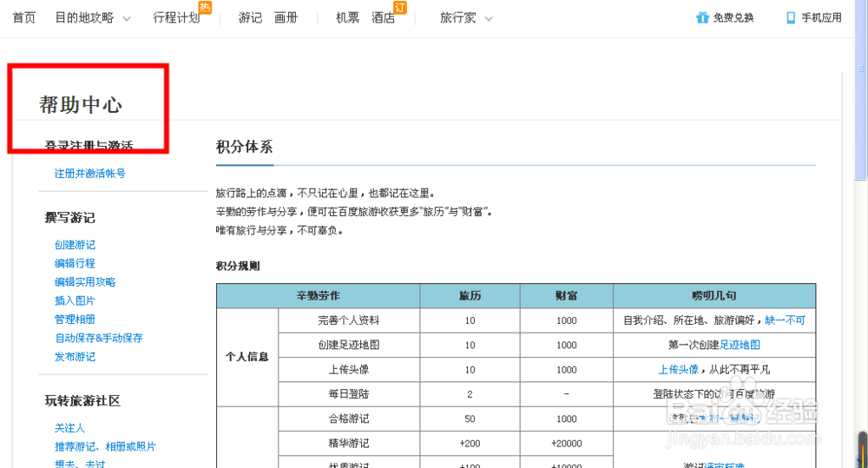This screenshot has width=868, height=468.
Task: Open the 酒店 hotels menu item
Action: pyautogui.click(x=383, y=17)
